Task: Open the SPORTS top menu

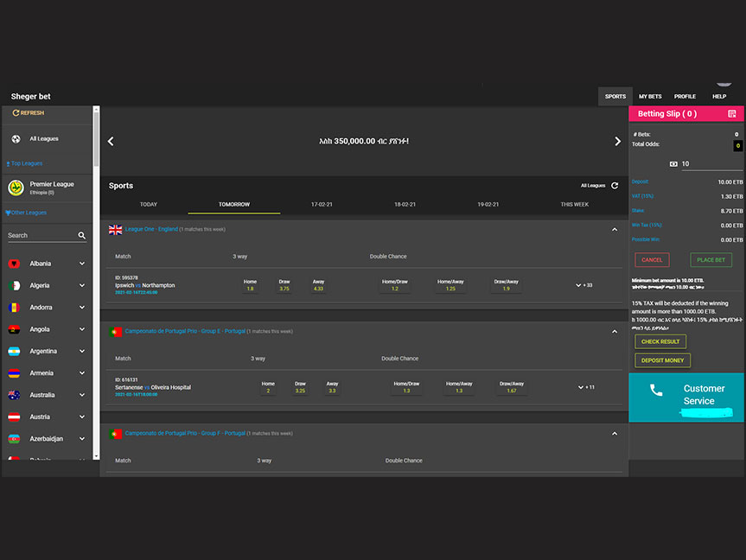Action: point(615,97)
